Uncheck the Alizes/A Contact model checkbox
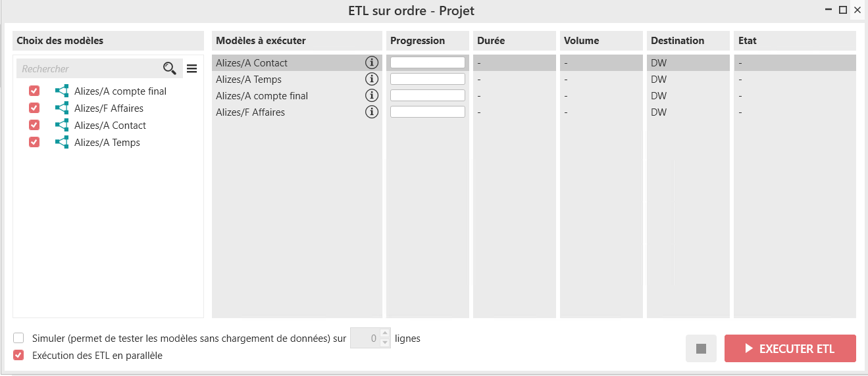 tap(34, 125)
